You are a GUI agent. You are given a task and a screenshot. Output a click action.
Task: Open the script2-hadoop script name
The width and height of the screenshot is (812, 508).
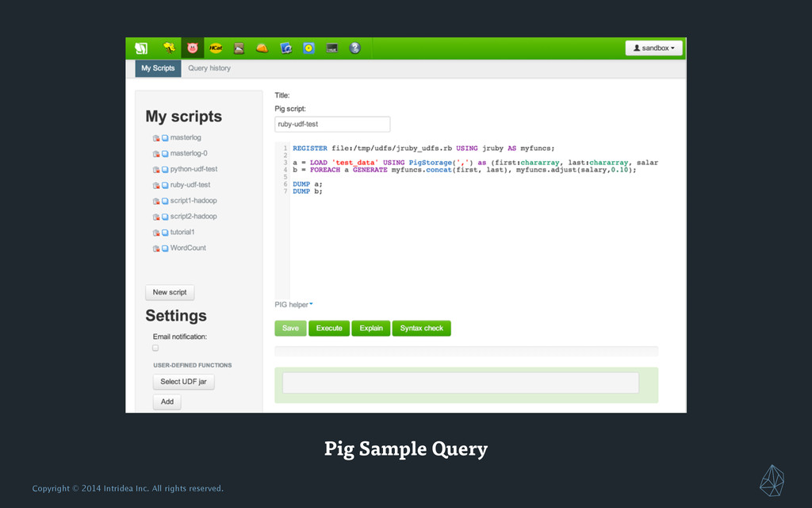click(x=193, y=216)
